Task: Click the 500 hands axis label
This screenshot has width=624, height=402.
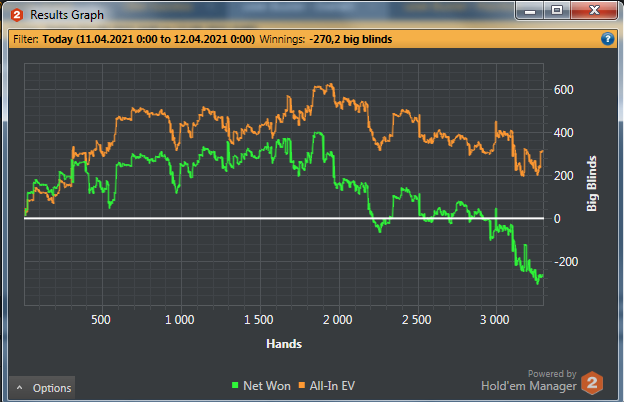Action: pos(101,320)
